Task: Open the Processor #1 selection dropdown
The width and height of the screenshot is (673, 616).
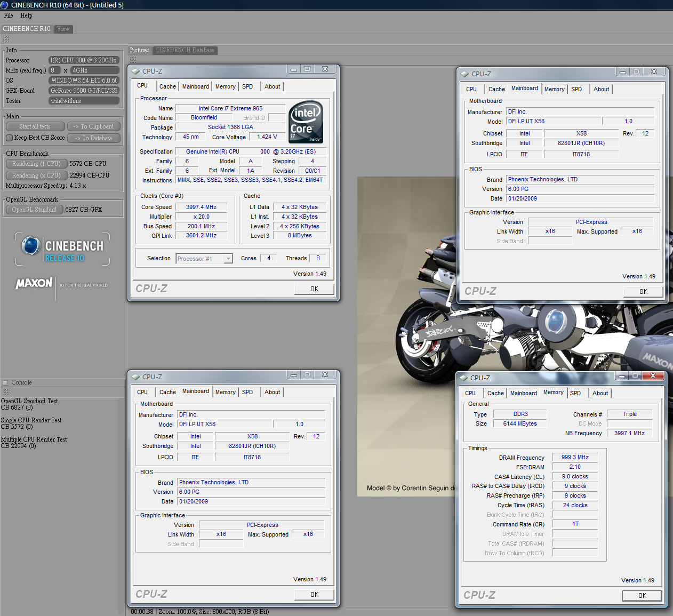Action: tap(228, 259)
